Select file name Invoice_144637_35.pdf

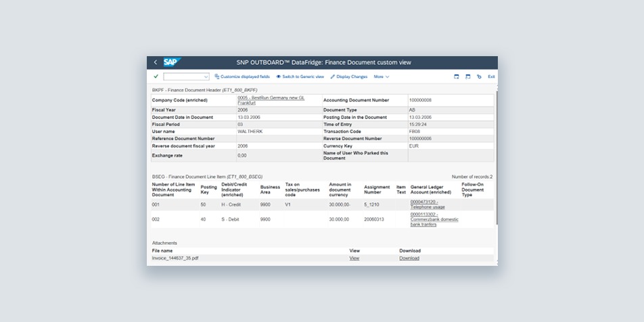(175, 258)
